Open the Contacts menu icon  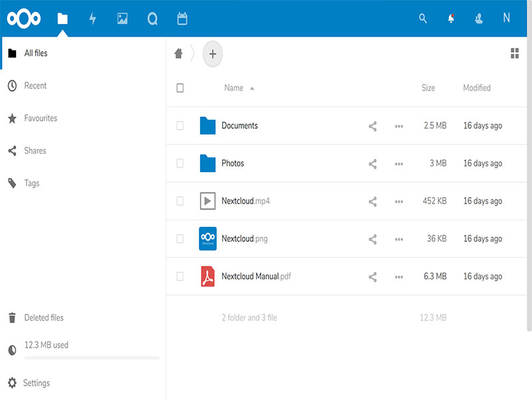coord(479,18)
